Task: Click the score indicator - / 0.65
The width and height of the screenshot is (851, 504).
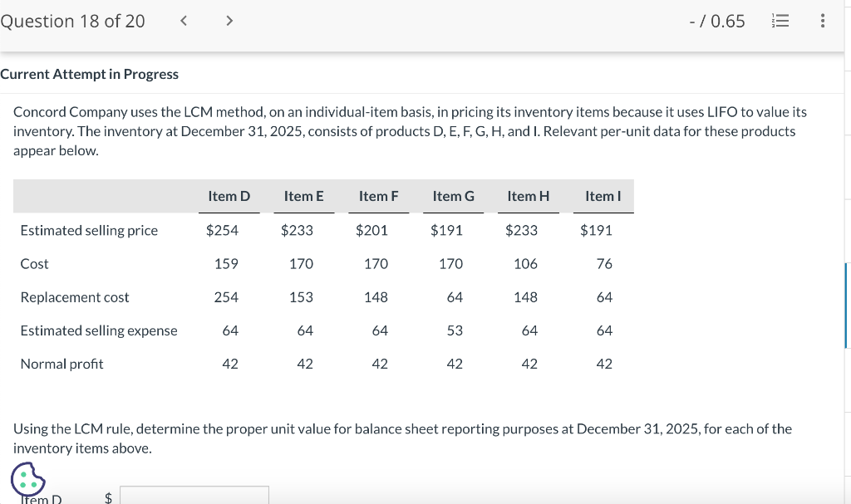Action: click(717, 21)
